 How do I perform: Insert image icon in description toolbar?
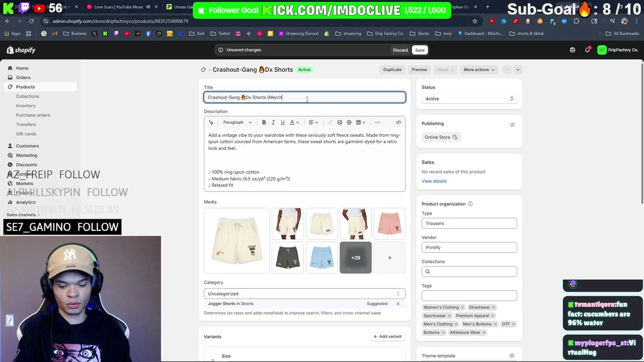pyautogui.click(x=340, y=122)
